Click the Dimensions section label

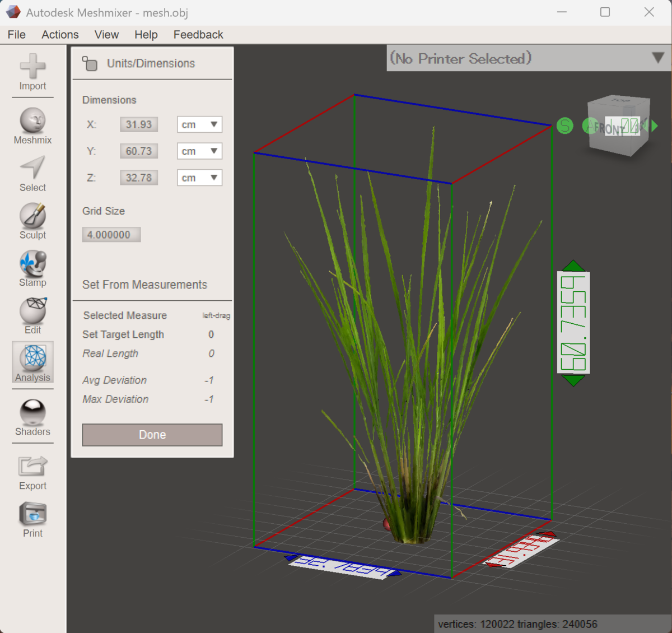tap(109, 100)
